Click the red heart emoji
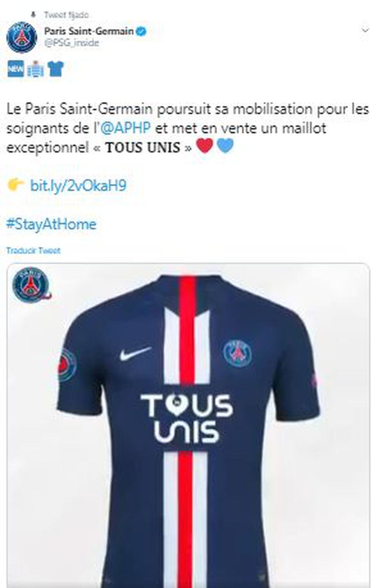Viewport: 373px width, 588px height. (x=204, y=146)
